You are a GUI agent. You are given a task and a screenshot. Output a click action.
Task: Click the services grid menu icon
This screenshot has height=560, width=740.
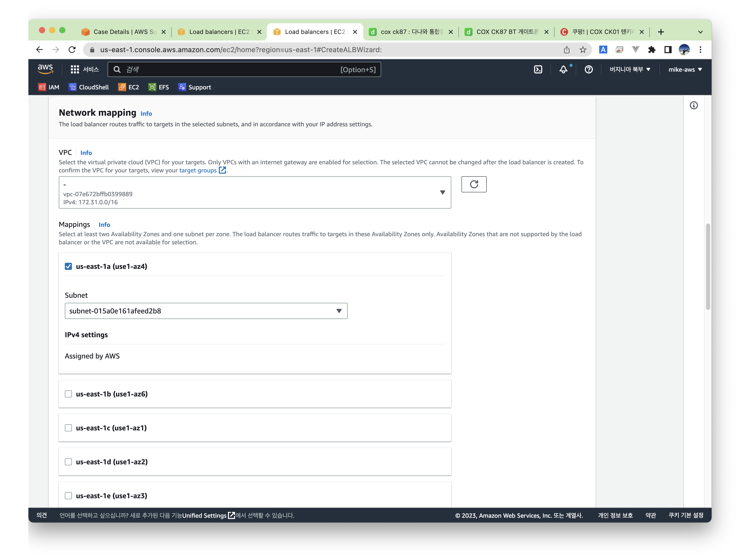pos(75,70)
